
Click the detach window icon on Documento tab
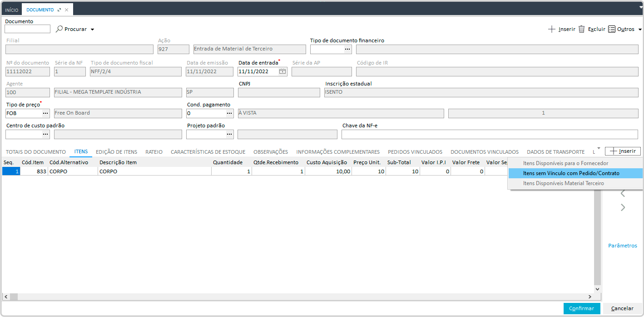tap(59, 10)
